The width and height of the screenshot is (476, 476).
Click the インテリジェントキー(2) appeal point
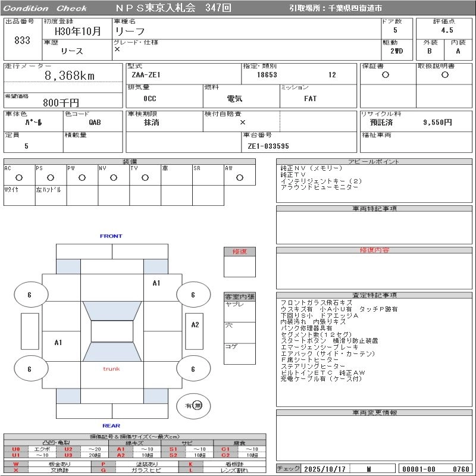[321, 181]
